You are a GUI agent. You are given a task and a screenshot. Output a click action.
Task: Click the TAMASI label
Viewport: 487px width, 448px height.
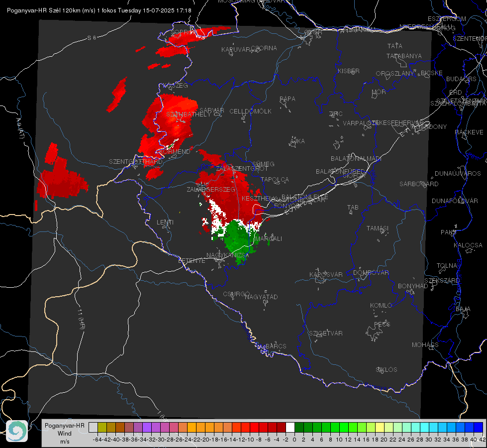378,228
